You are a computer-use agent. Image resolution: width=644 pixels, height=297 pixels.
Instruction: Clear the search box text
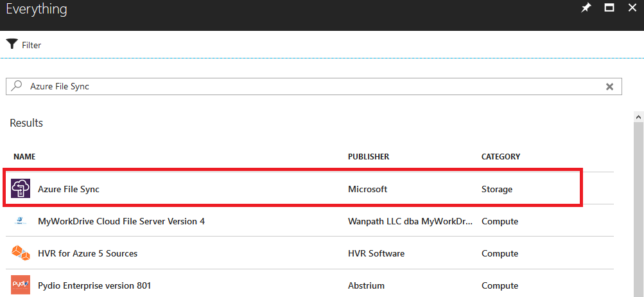610,86
